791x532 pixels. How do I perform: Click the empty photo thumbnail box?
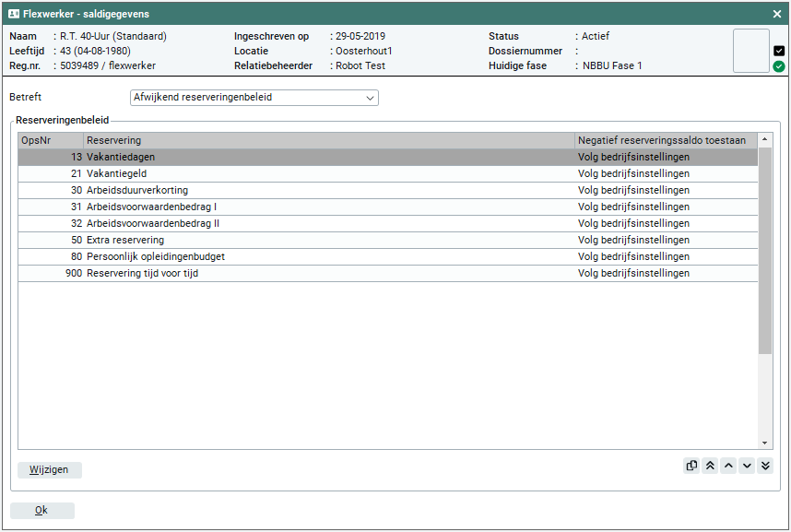750,51
